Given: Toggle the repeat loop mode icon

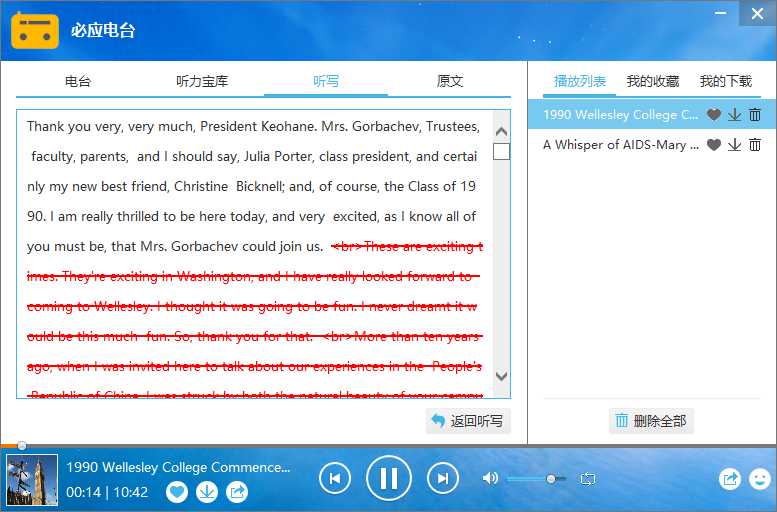Looking at the screenshot, I should coord(588,479).
